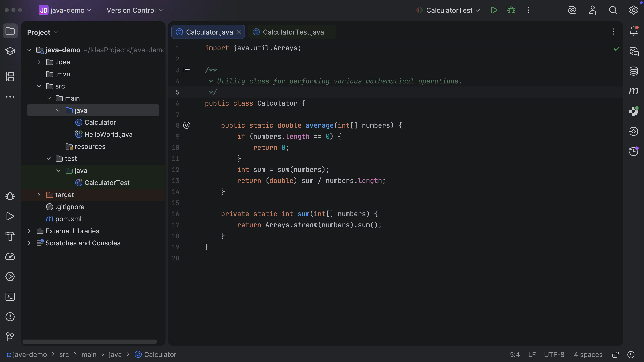
Task: Start debugging with the bug icon
Action: point(511,10)
